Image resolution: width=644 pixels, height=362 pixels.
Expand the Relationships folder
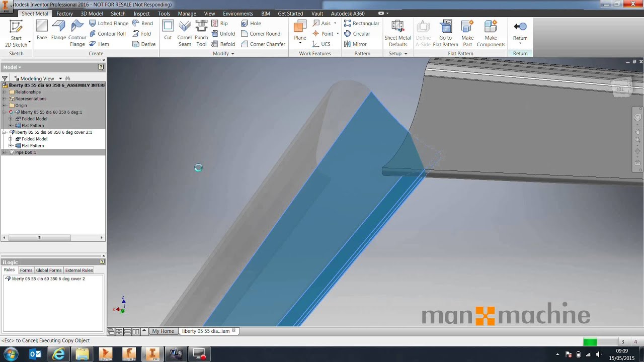pyautogui.click(x=5, y=92)
